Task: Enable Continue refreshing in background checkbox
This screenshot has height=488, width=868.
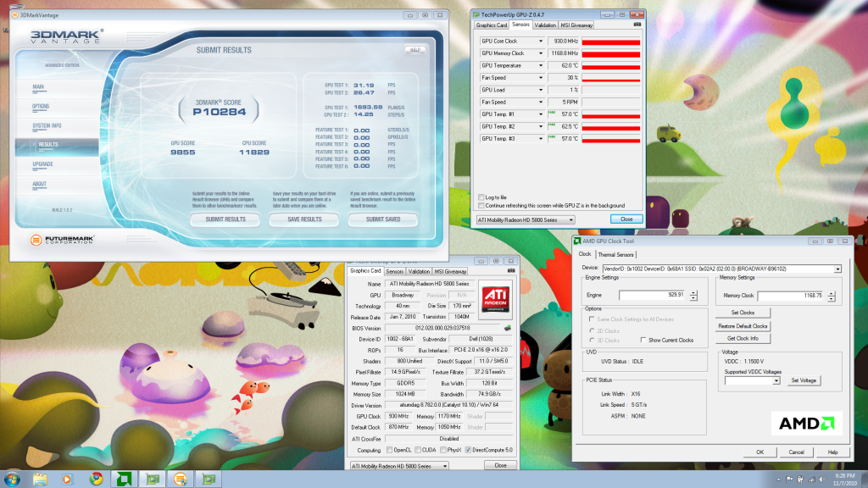Action: (x=481, y=206)
